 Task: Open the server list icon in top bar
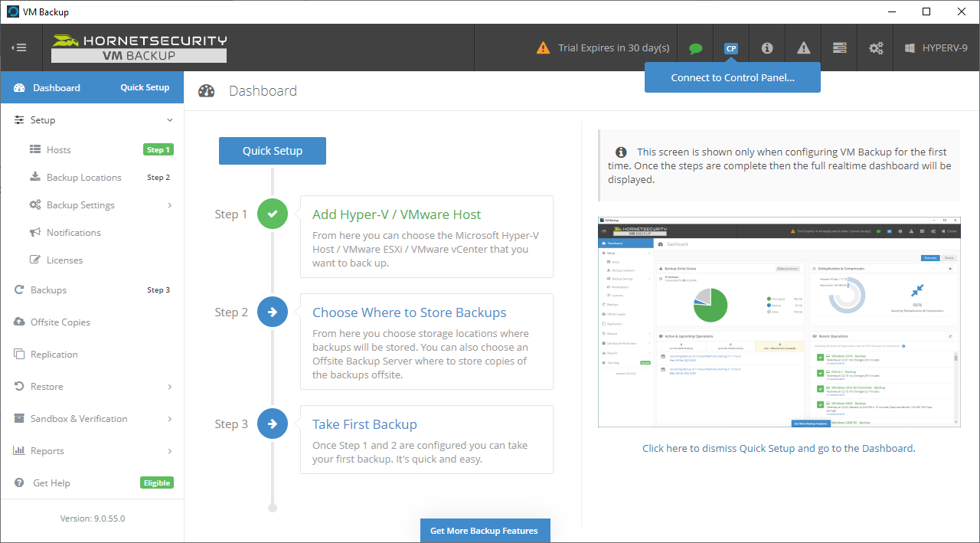pos(840,48)
